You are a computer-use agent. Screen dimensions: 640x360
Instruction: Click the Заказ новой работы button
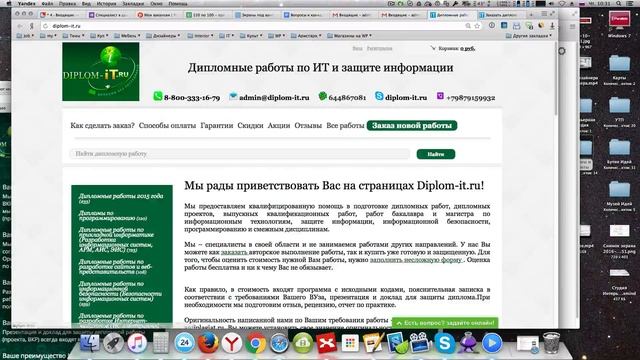click(x=412, y=125)
